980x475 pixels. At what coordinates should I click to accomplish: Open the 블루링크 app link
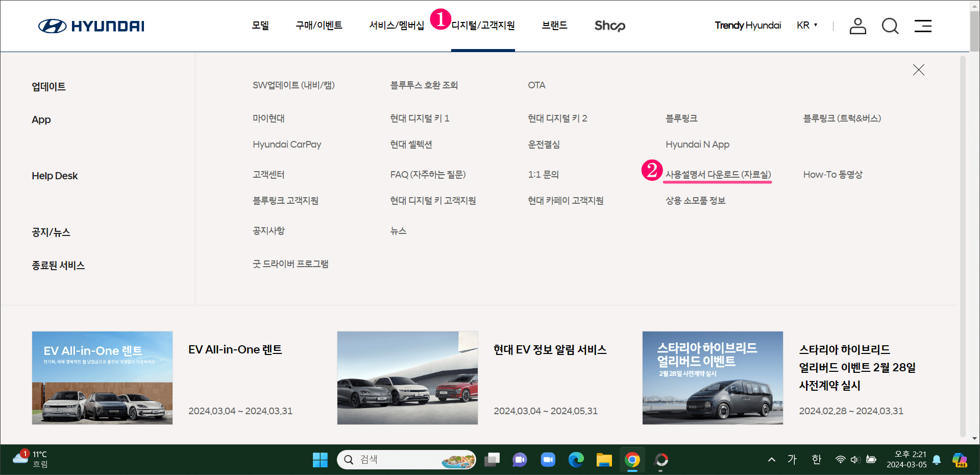[x=681, y=118]
